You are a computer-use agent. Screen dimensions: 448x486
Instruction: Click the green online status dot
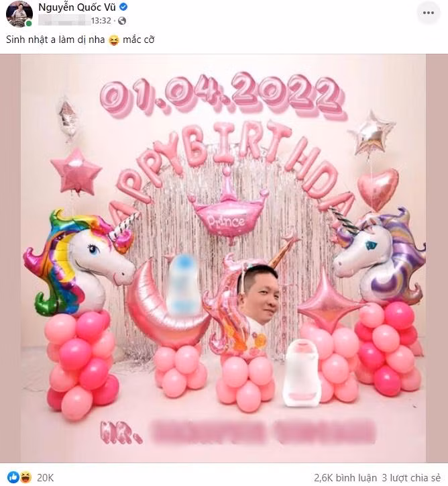click(29, 23)
